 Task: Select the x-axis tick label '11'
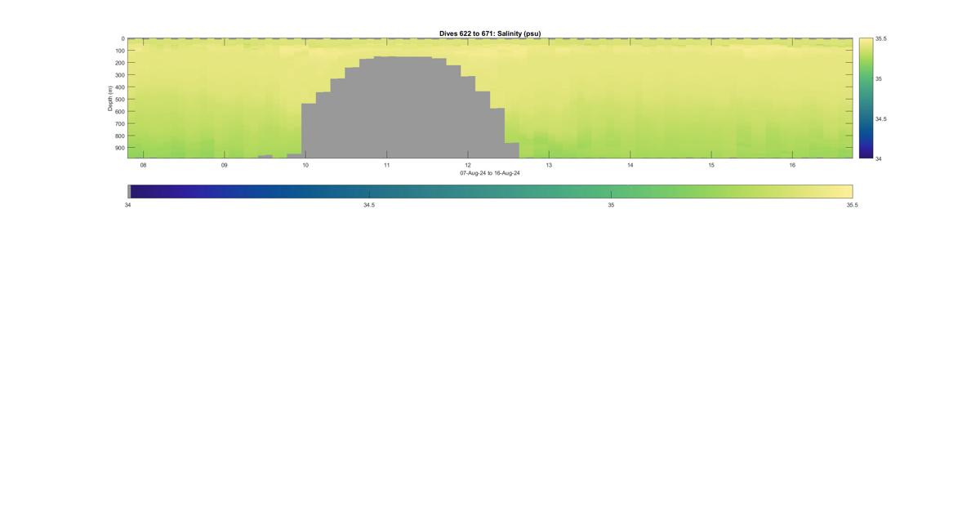tap(387, 165)
